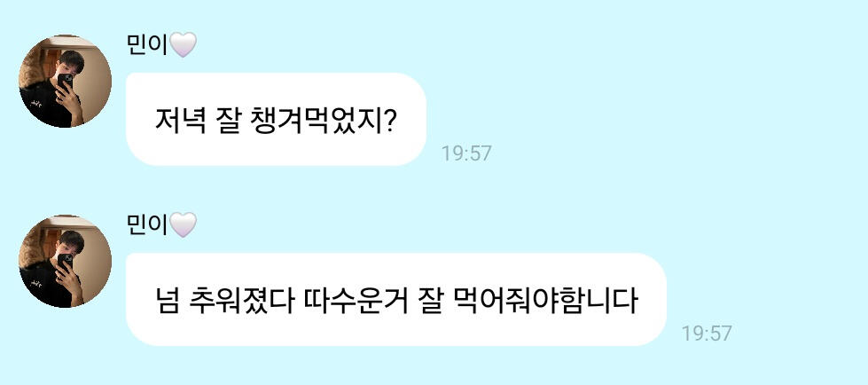This screenshot has width=868, height=385.
Task: Click the phone in top profile photo
Action: 66,82
